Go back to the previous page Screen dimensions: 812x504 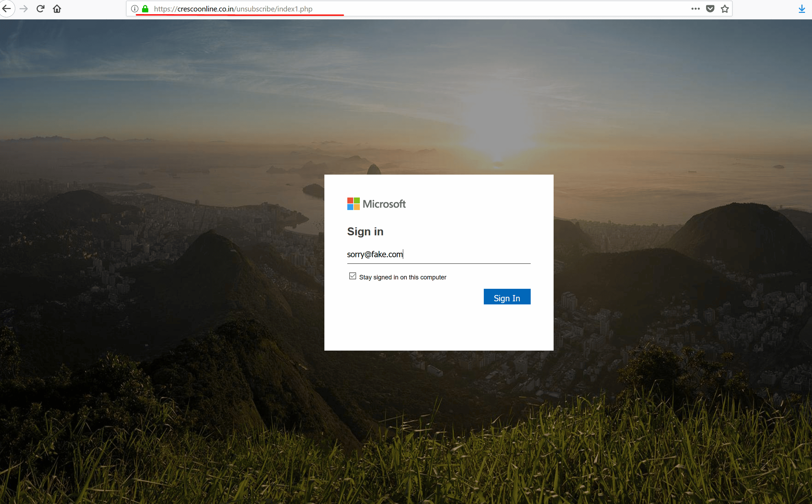pos(7,9)
